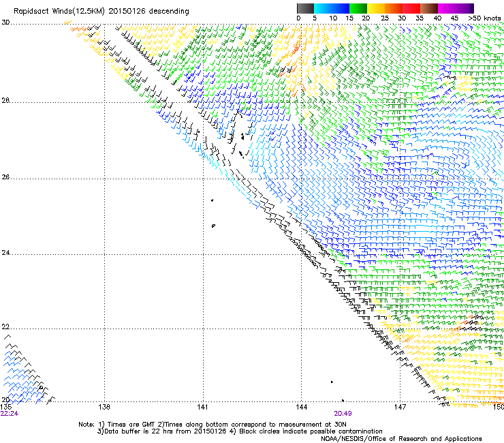Click the latitude label 30
Image resolution: width=504 pixels, height=443 pixels.
pyautogui.click(x=5, y=22)
